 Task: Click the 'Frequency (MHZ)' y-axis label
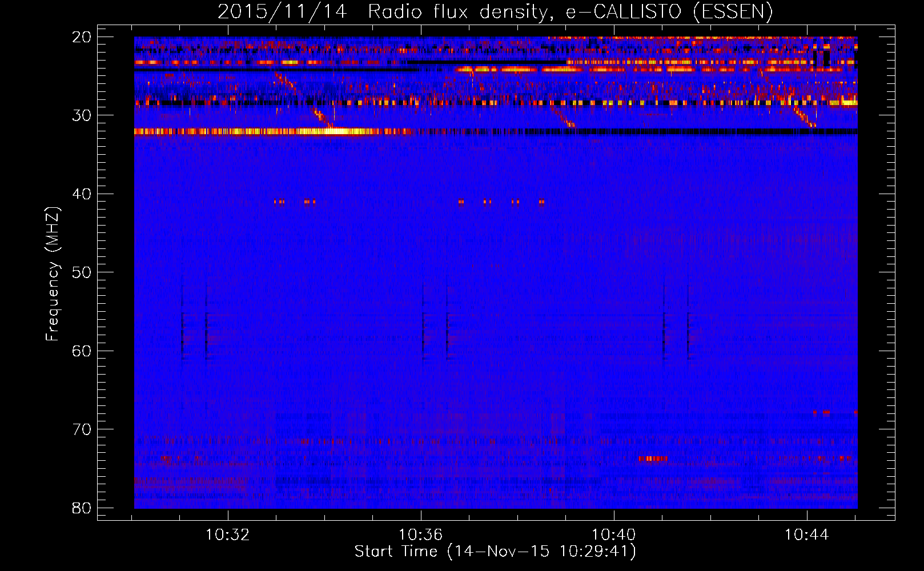pos(53,274)
